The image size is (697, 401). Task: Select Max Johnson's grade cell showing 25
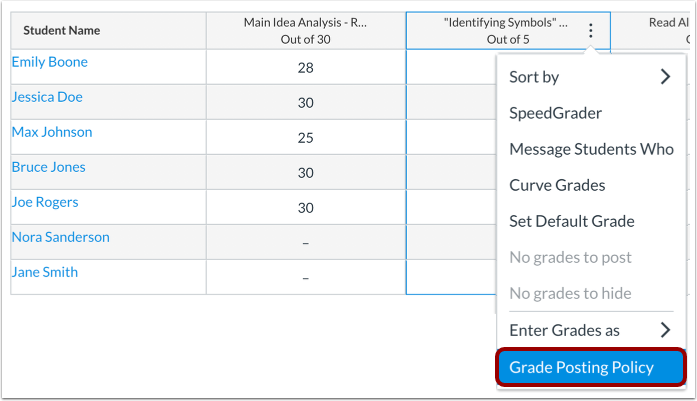tap(305, 137)
